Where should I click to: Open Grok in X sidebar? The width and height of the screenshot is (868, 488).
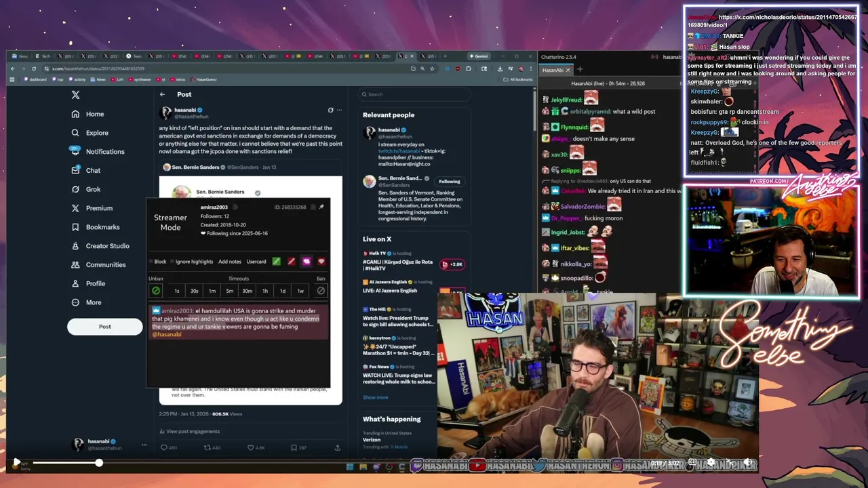click(86, 189)
